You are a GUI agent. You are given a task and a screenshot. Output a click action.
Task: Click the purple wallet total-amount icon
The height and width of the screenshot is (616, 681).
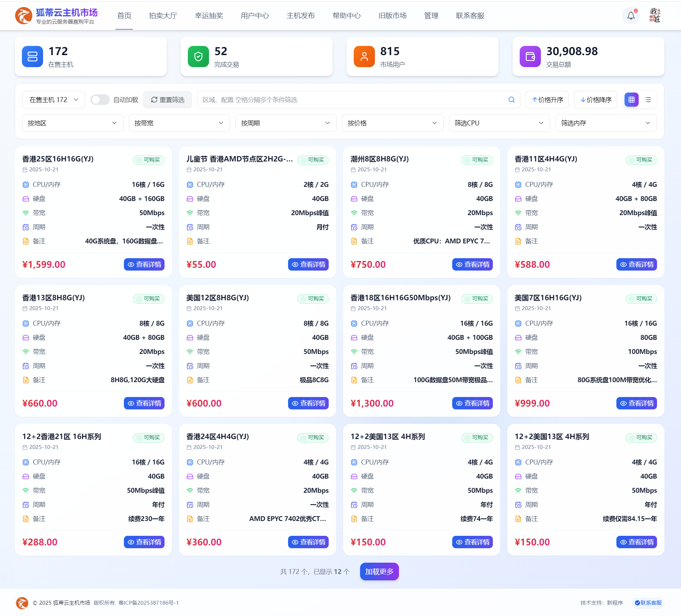pyautogui.click(x=530, y=57)
